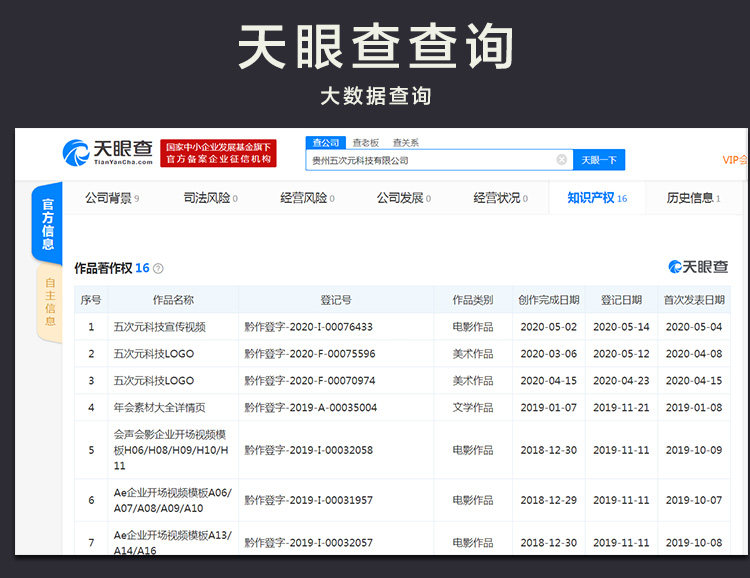
Task: Click the VIP link at top right
Action: (x=735, y=160)
